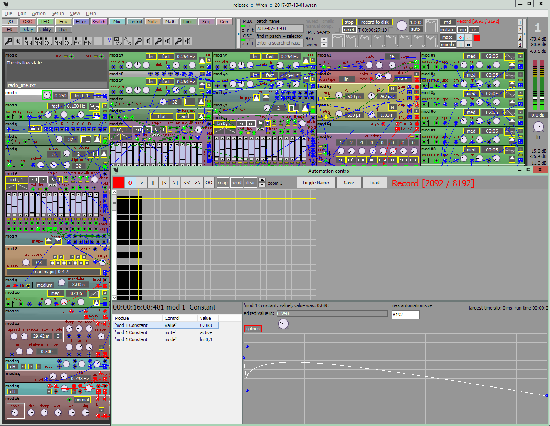This screenshot has width=550, height=426.
Task: Click the round knob next to record to disk
Action: pos(402,26)
